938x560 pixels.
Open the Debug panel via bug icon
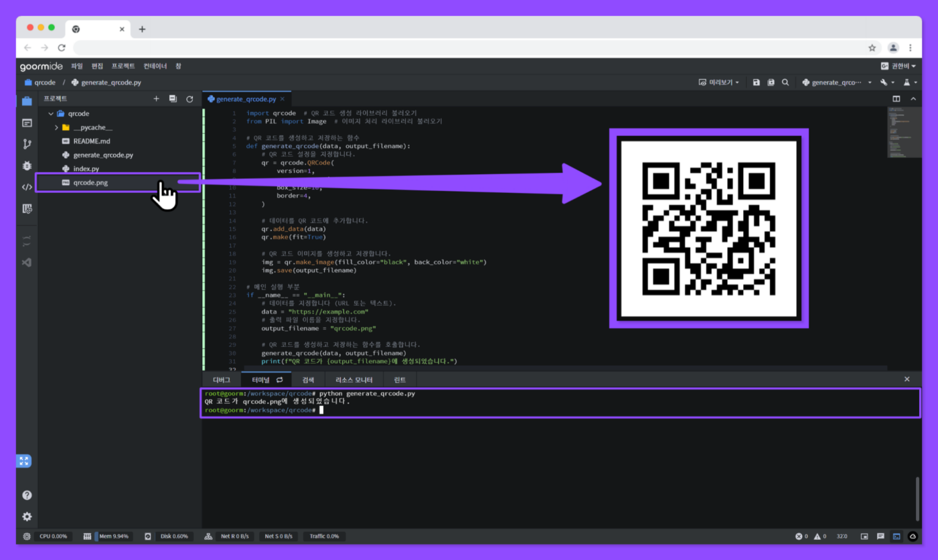tap(26, 165)
